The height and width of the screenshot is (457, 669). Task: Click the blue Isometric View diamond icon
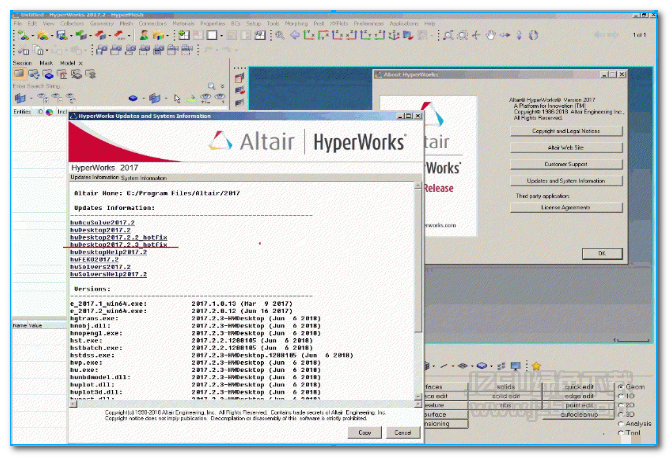click(x=294, y=35)
